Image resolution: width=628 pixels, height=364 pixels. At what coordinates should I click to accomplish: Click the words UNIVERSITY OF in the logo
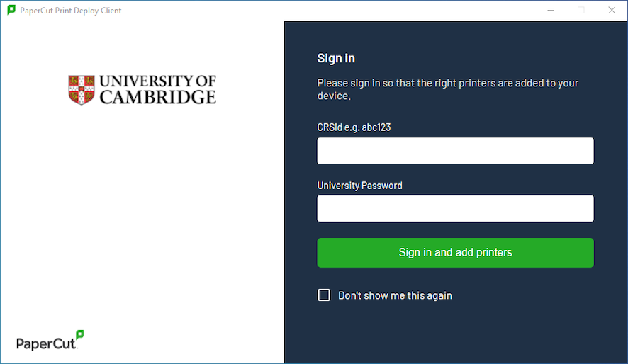pyautogui.click(x=158, y=81)
